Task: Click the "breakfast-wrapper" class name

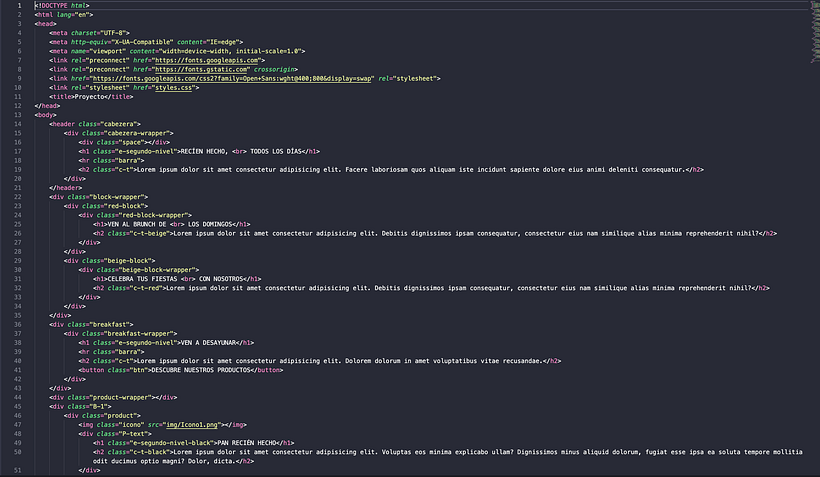Action: pos(139,334)
